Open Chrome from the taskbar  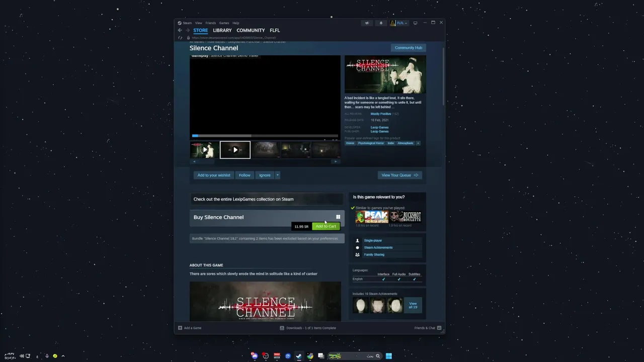(310, 356)
